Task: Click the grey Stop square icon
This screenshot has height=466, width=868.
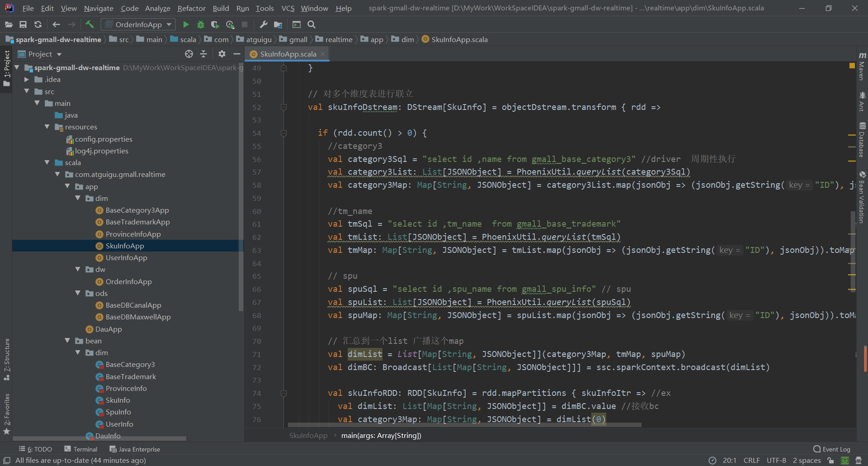Action: 245,24
